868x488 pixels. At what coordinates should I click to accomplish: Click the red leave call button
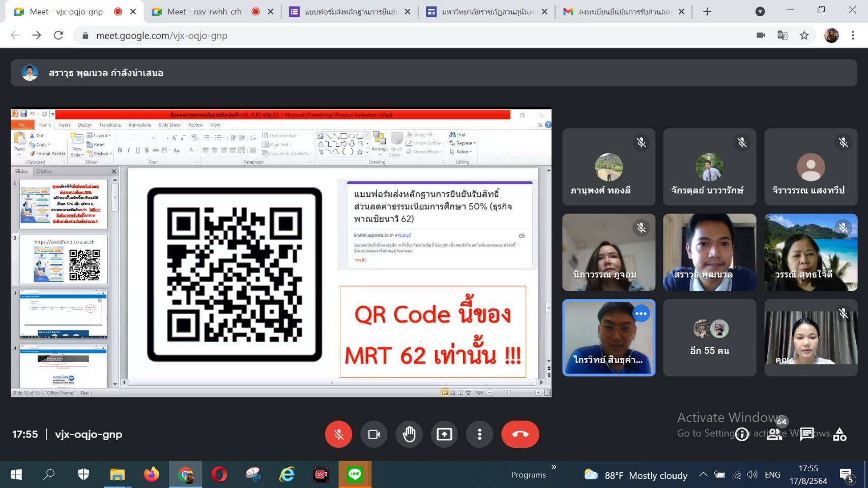(x=519, y=434)
